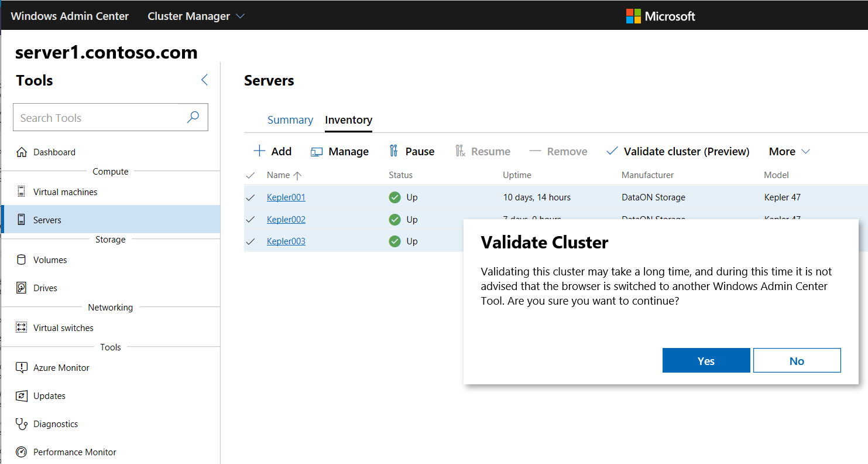Expand the More menu in the toolbar
Screen dimensions: 868x464
click(787, 151)
